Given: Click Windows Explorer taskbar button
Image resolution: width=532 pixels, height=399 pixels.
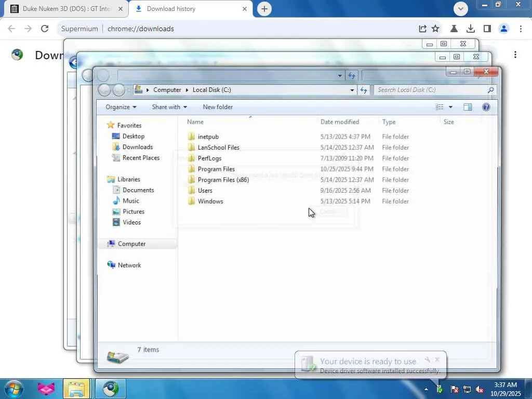Looking at the screenshot, I should tap(76, 389).
